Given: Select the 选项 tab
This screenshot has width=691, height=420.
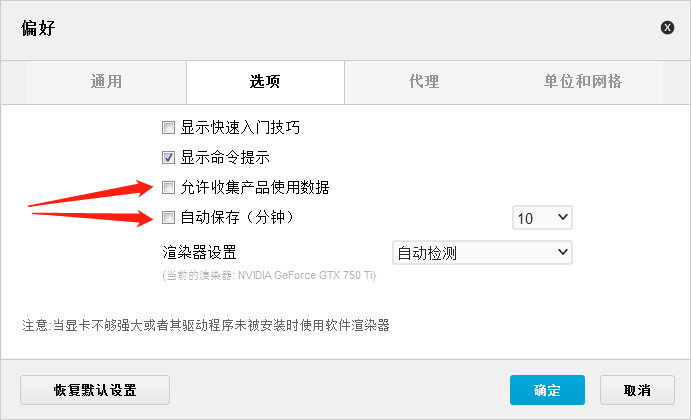Looking at the screenshot, I should click(265, 82).
